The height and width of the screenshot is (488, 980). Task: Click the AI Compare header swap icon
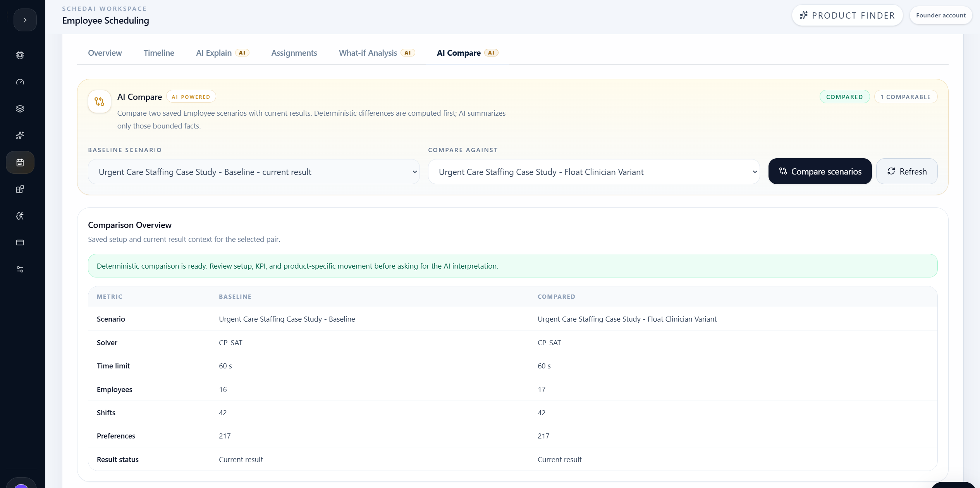pyautogui.click(x=100, y=101)
